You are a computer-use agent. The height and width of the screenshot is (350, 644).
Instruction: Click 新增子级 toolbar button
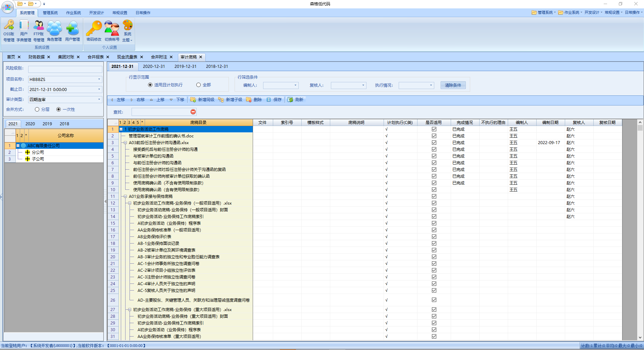coord(230,100)
